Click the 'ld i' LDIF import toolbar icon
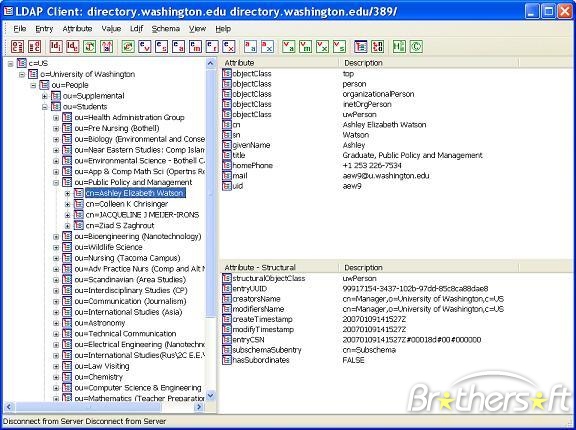Image resolution: width=576 pixels, height=430 pixels. click(56, 46)
